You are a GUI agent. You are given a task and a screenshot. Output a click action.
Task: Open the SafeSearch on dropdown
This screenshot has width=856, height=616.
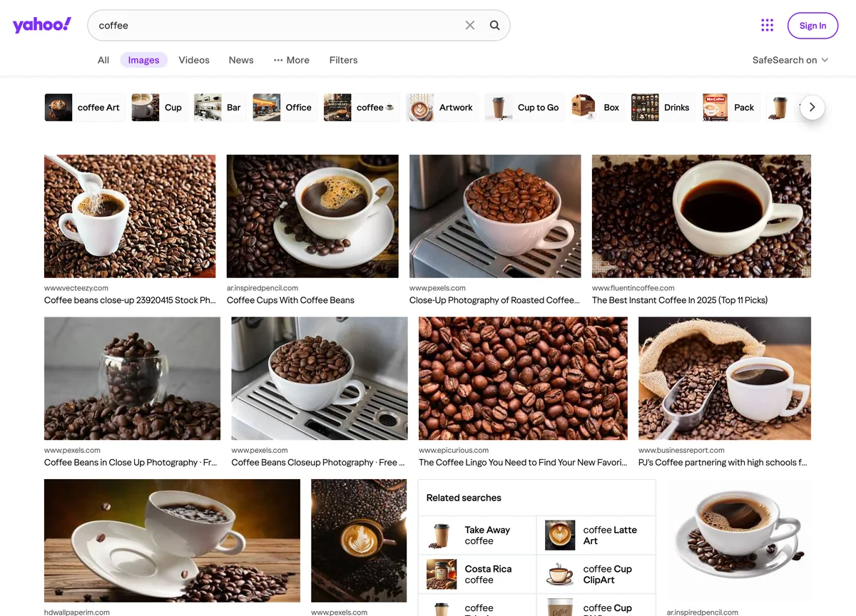tap(790, 60)
